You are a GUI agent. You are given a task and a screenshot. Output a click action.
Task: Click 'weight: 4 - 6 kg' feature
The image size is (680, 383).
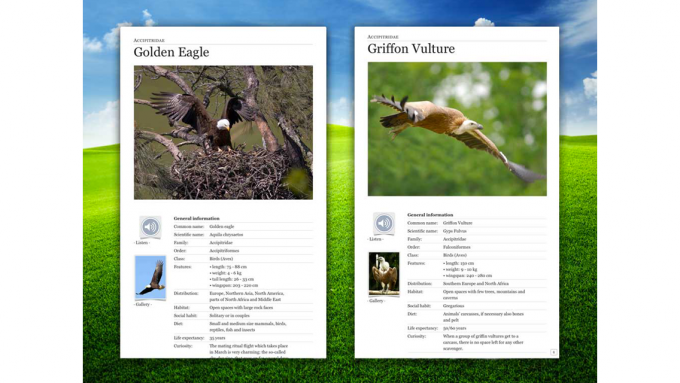(x=225, y=273)
